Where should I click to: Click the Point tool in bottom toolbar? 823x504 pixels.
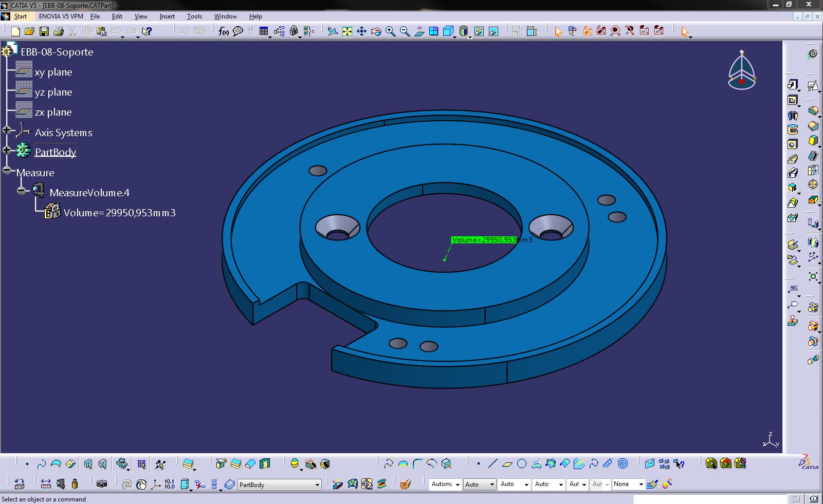479,464
